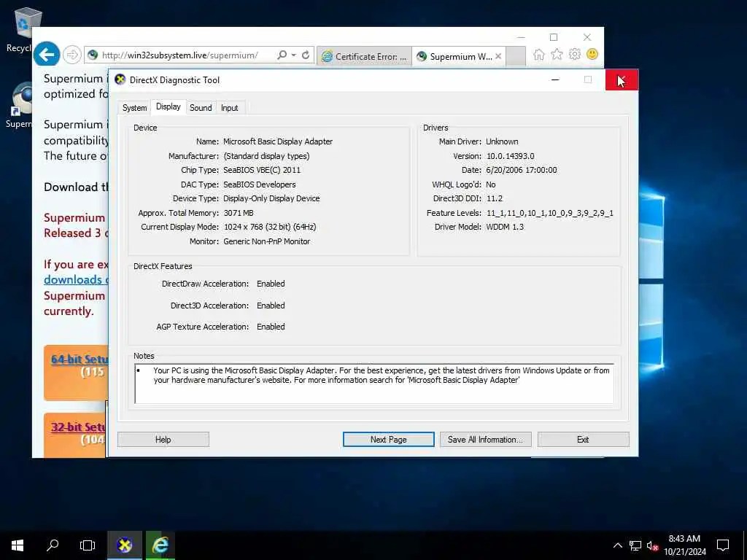Go to Next Page
747x560 pixels.
point(388,440)
